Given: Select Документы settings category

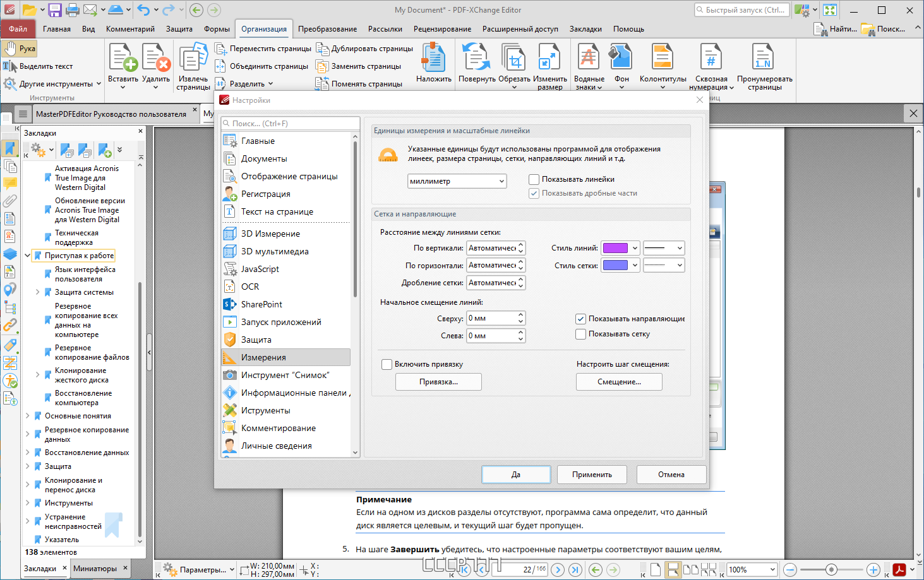Looking at the screenshot, I should 285,158.
